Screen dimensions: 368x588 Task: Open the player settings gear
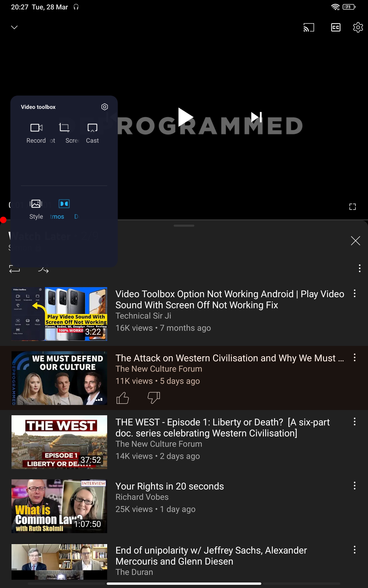tap(358, 27)
